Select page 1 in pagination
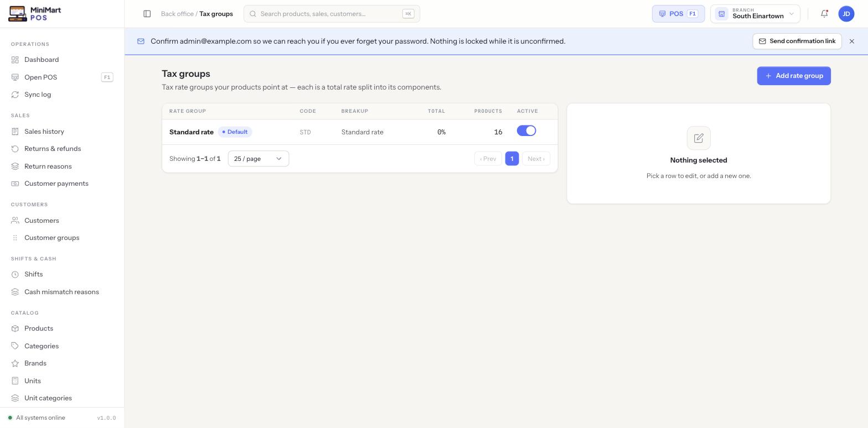The height and width of the screenshot is (428, 868). [x=512, y=159]
